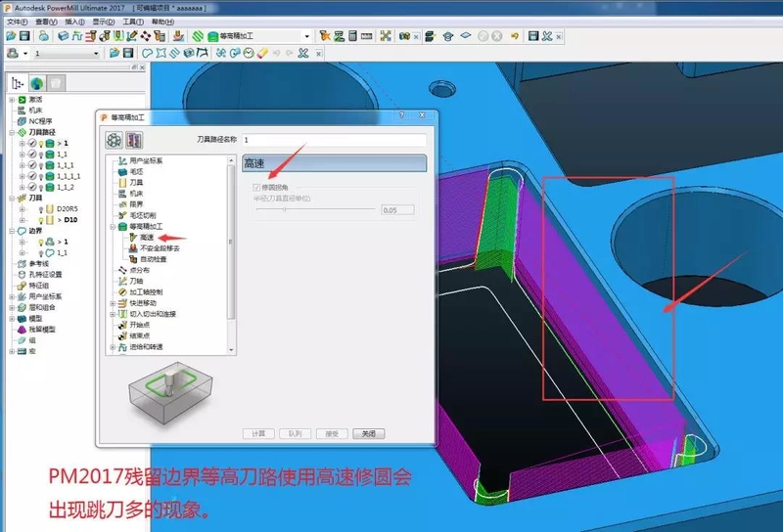Expand 切入切出和连接 in dialog tree
The width and height of the screenshot is (783, 532).
[x=112, y=314]
